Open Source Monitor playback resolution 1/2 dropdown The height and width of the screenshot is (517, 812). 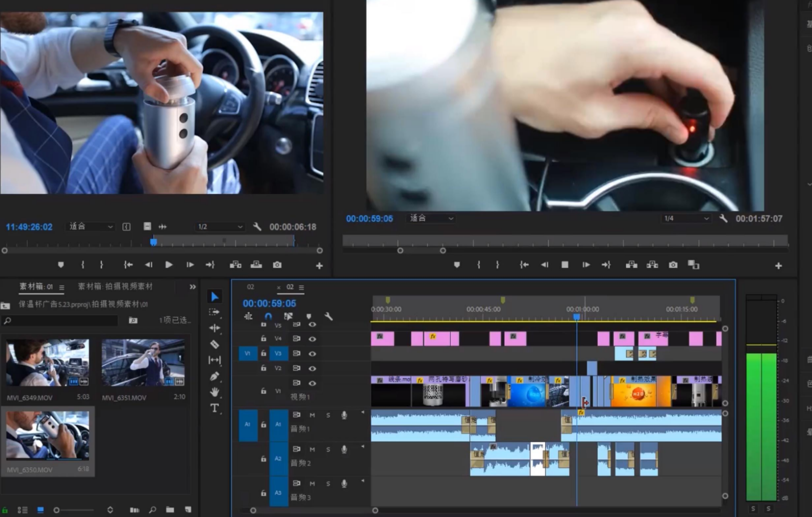(220, 226)
